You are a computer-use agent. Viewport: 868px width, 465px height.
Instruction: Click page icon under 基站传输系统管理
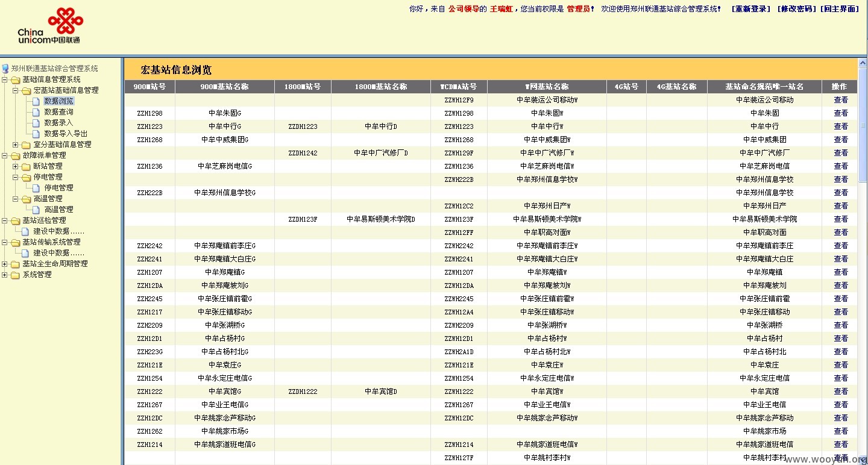point(25,253)
